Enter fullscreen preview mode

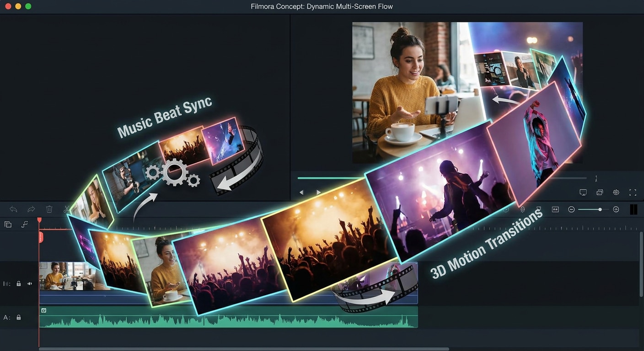pyautogui.click(x=633, y=192)
